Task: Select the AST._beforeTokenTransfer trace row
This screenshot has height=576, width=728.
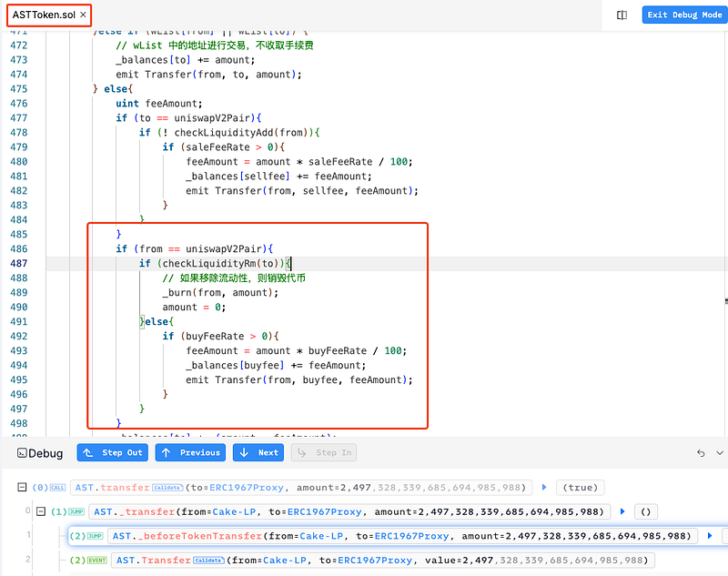Action: (400, 536)
